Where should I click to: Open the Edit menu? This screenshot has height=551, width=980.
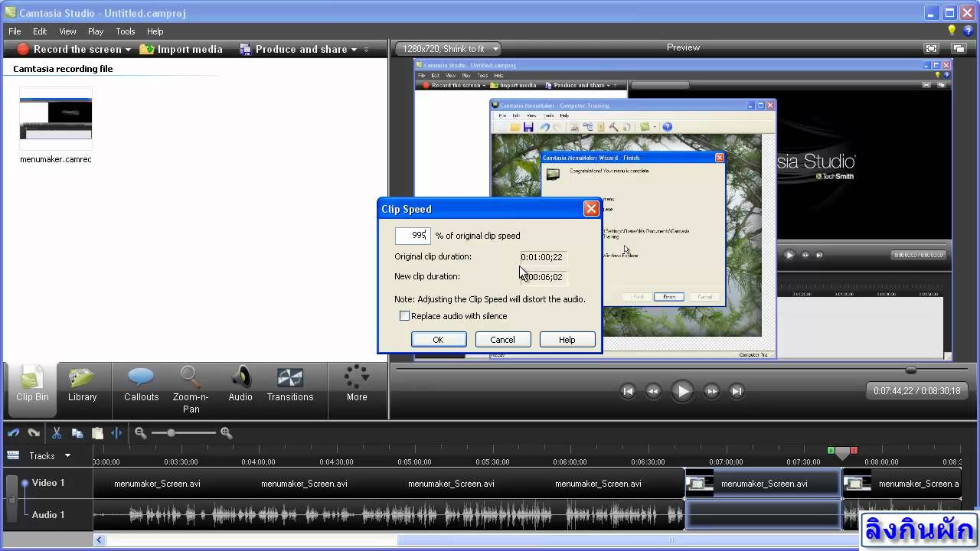[40, 31]
